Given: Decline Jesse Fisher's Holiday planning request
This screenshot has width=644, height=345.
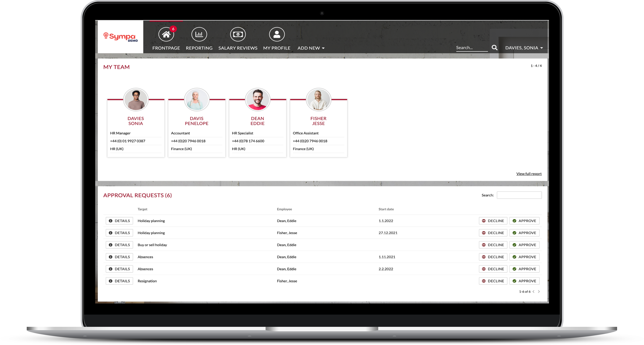Looking at the screenshot, I should (x=493, y=233).
